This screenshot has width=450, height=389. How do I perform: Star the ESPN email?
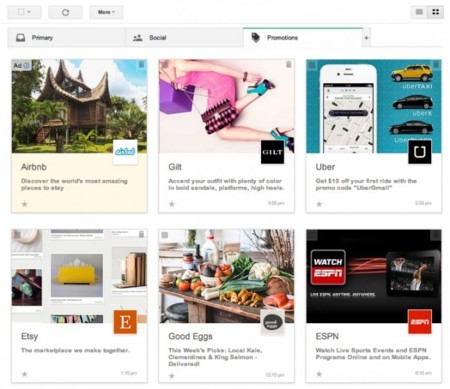pos(319,374)
